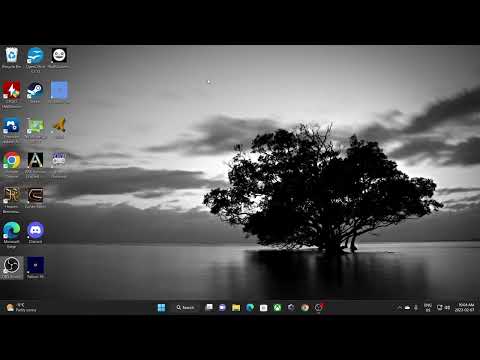Viewport: 480px width, 360px height.
Task: Click the taskbar Search box
Action: (186, 308)
